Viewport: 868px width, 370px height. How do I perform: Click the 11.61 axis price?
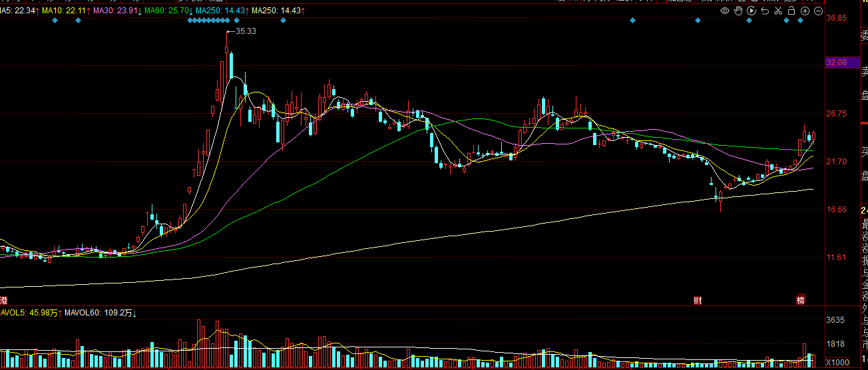[836, 258]
